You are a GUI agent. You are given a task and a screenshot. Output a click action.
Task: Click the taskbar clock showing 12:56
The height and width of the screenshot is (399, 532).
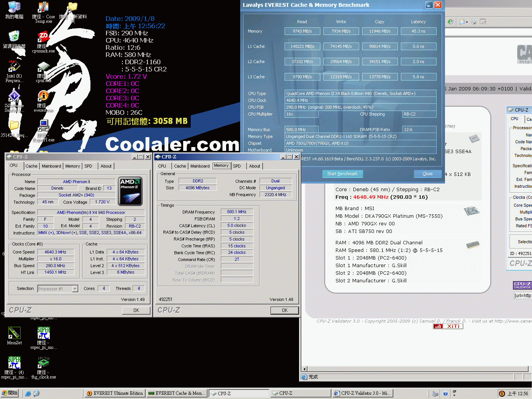(x=518, y=394)
